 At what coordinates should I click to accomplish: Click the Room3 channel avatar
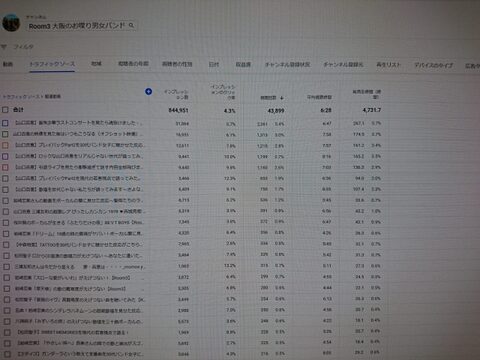[11, 23]
